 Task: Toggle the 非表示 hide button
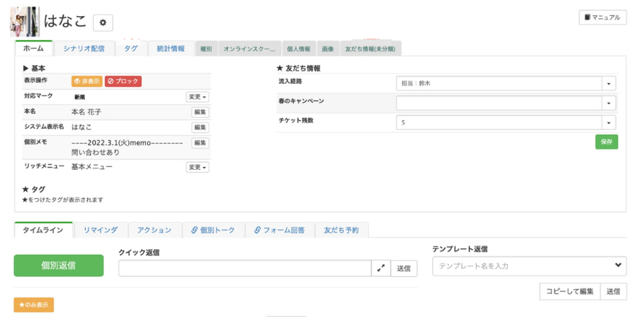(x=87, y=82)
